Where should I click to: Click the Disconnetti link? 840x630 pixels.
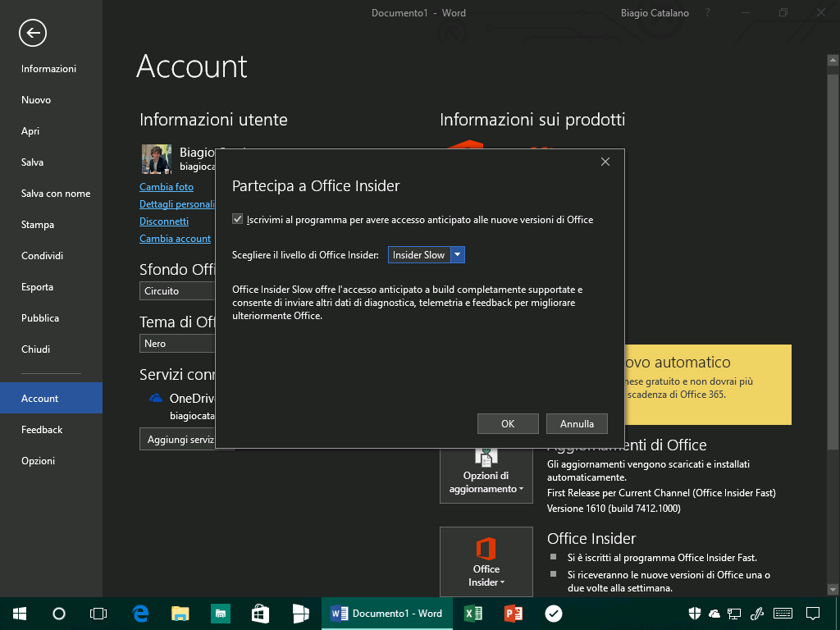pyautogui.click(x=164, y=221)
